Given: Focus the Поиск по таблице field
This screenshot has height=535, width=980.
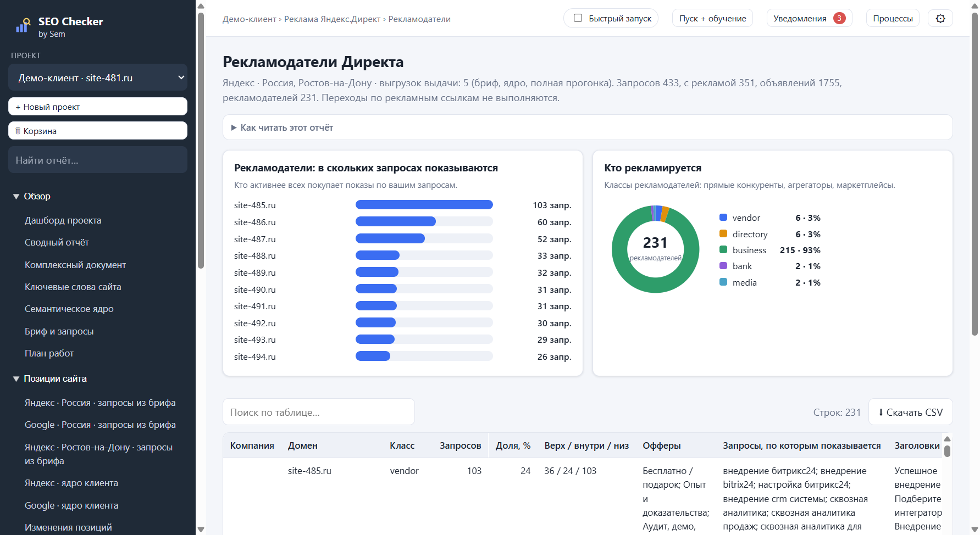Looking at the screenshot, I should coord(319,412).
